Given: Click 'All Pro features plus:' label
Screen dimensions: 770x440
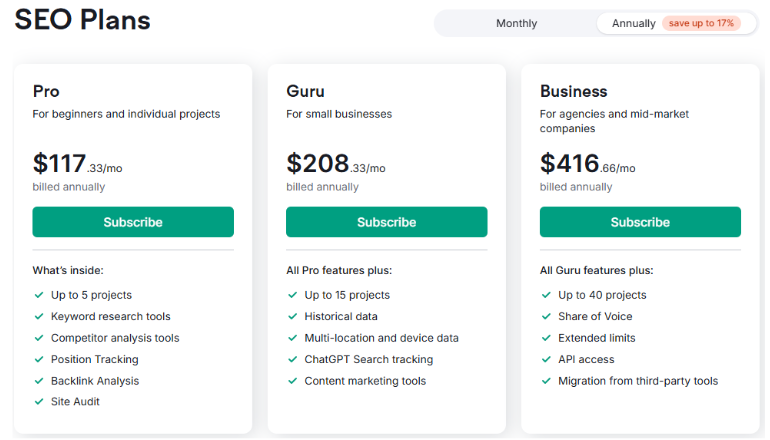Looking at the screenshot, I should point(339,271).
